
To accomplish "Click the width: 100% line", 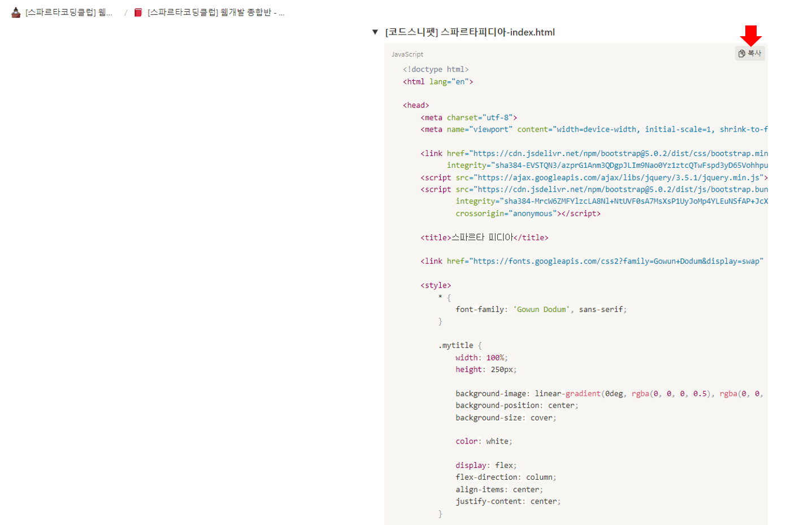I will pos(481,358).
